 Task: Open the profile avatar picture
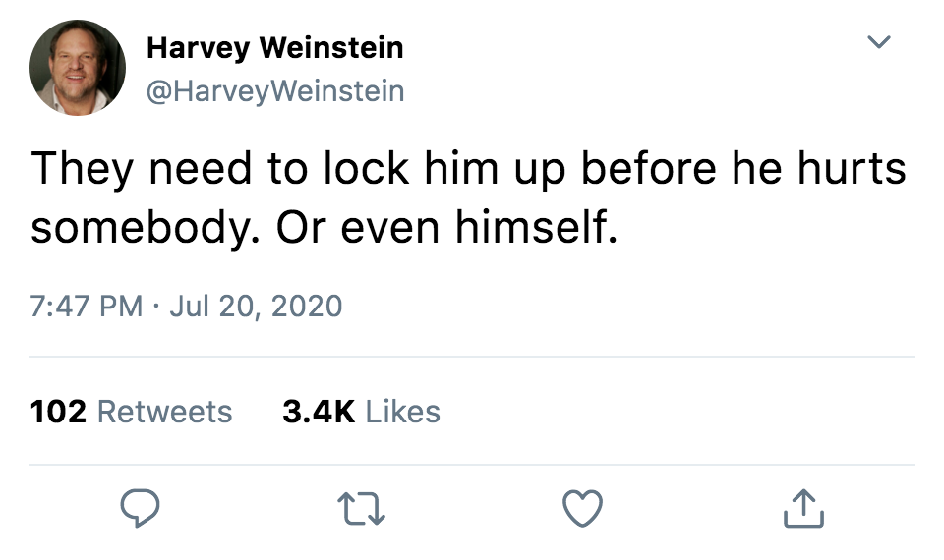[x=78, y=68]
